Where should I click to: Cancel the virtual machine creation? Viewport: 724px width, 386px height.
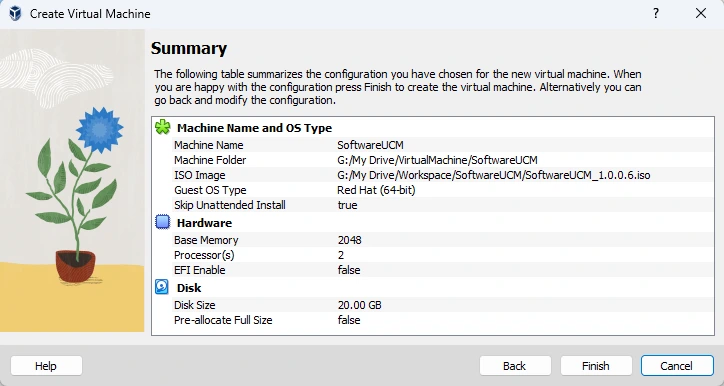coord(677,366)
